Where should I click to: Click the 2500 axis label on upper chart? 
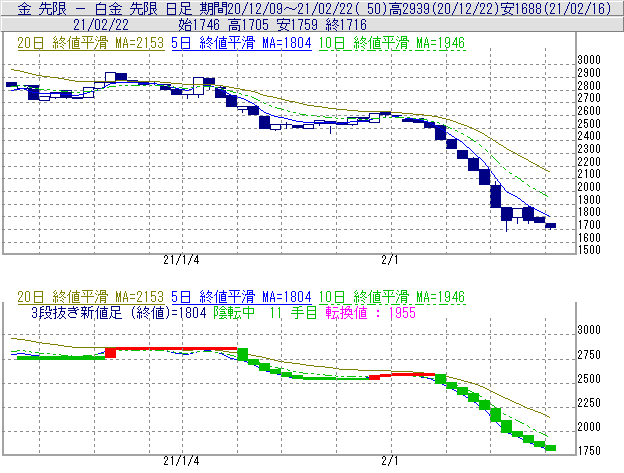click(589, 123)
